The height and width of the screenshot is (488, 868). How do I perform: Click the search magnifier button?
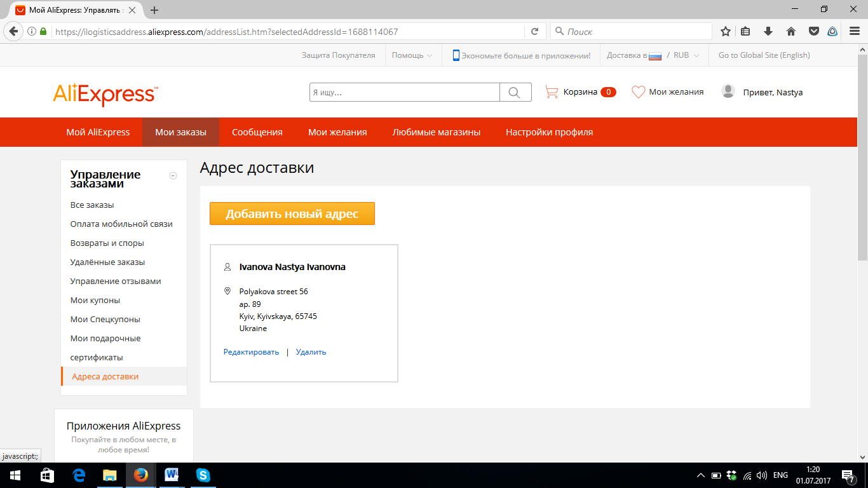click(x=515, y=92)
